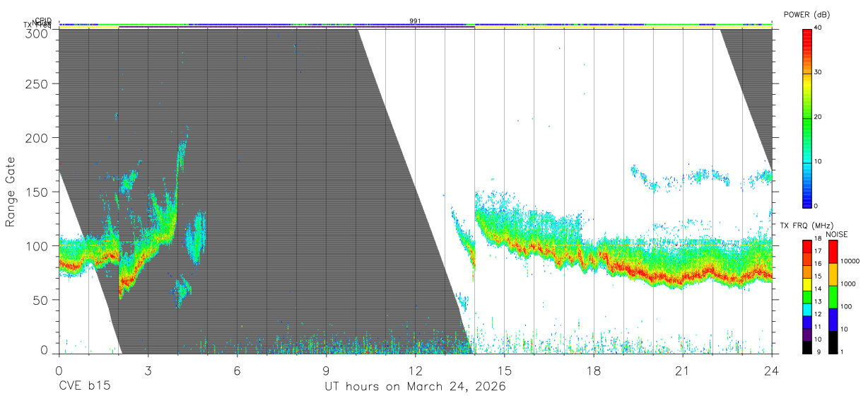868x401 pixels.
Task: Click the green 100–1000 NOISE segment
Action: click(832, 297)
